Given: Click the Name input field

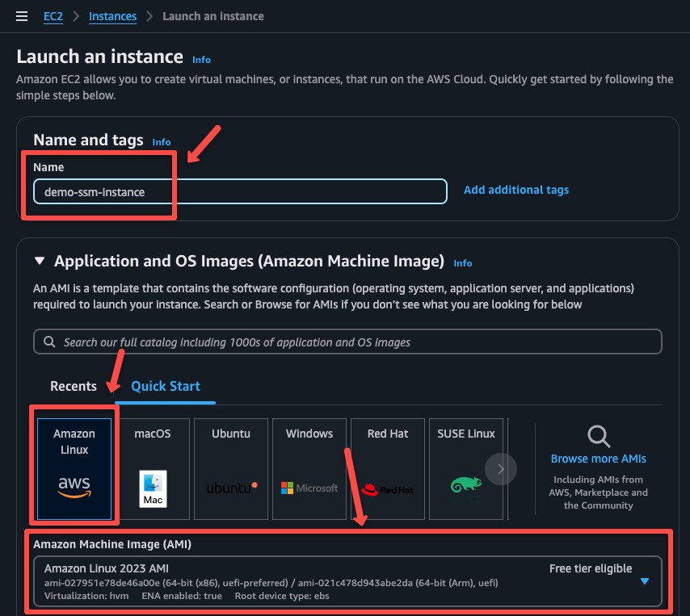Looking at the screenshot, I should click(240, 191).
